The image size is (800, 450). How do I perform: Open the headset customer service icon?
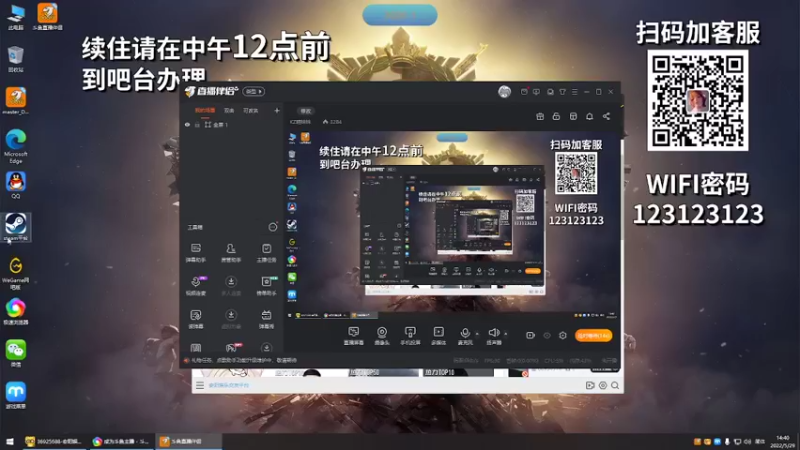point(550,92)
